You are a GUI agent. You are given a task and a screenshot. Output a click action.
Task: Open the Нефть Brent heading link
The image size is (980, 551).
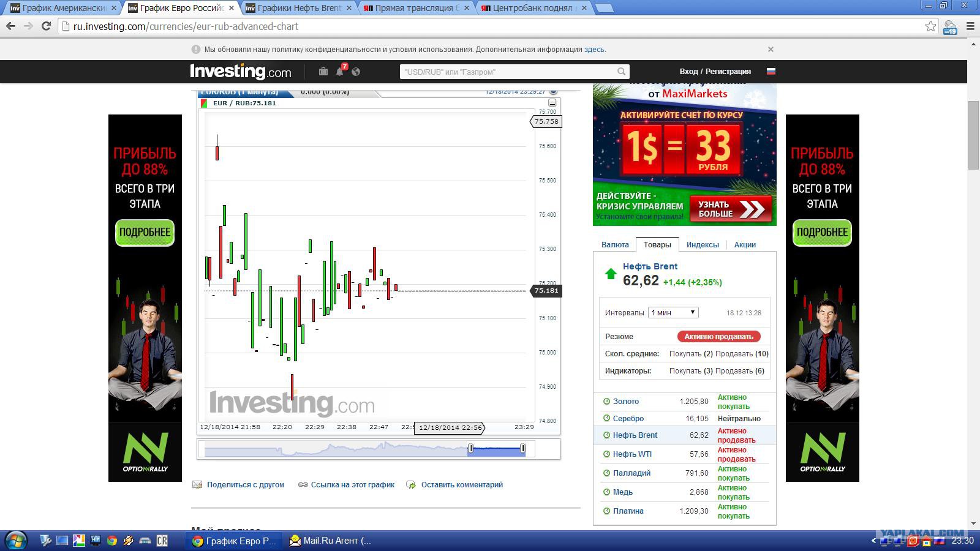pos(650,266)
